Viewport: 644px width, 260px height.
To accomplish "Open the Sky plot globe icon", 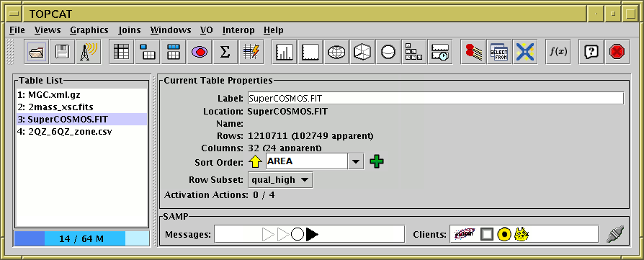I will pos(336,52).
